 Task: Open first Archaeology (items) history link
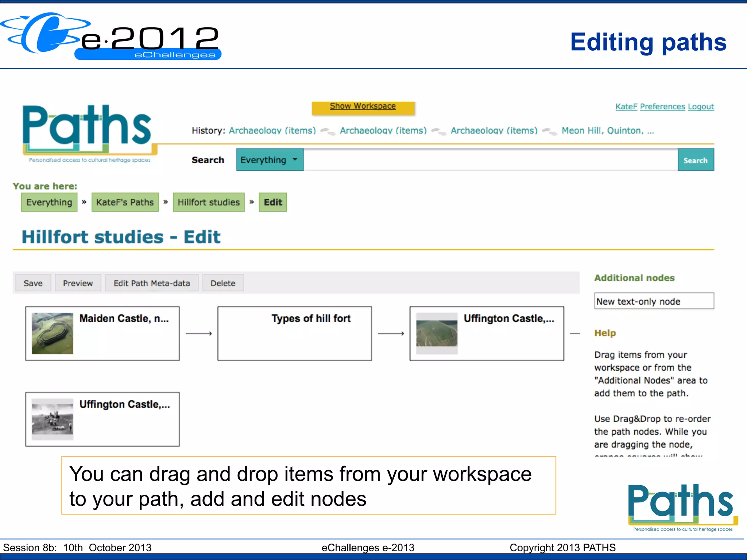[272, 131]
